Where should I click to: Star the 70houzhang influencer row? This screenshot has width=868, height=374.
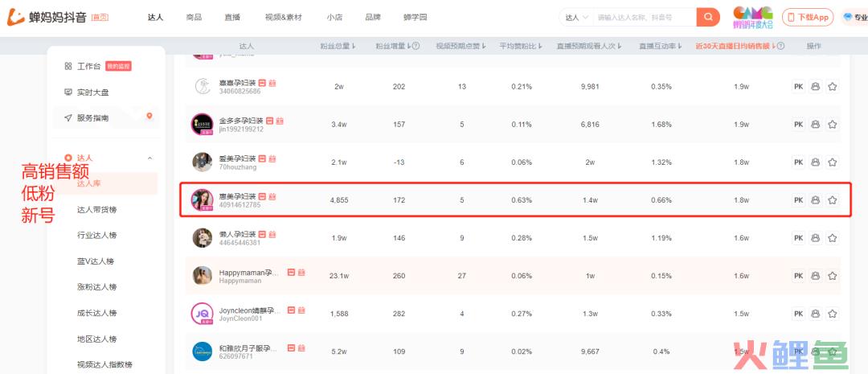(x=832, y=162)
